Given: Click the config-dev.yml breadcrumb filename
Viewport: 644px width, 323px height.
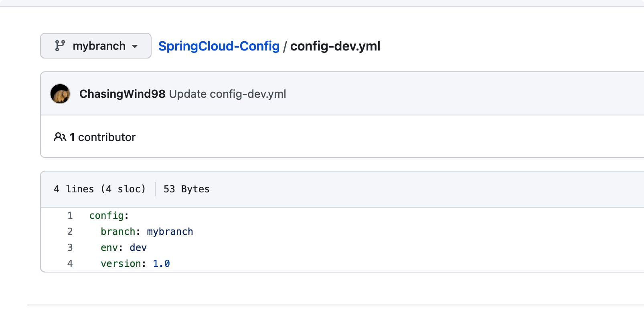Looking at the screenshot, I should 335,46.
